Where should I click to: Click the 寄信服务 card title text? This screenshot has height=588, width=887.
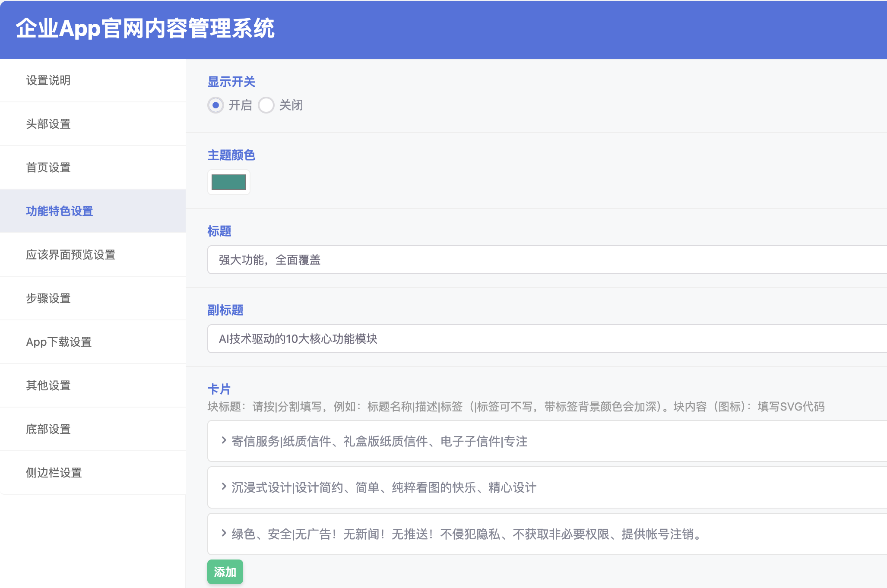[x=380, y=441]
